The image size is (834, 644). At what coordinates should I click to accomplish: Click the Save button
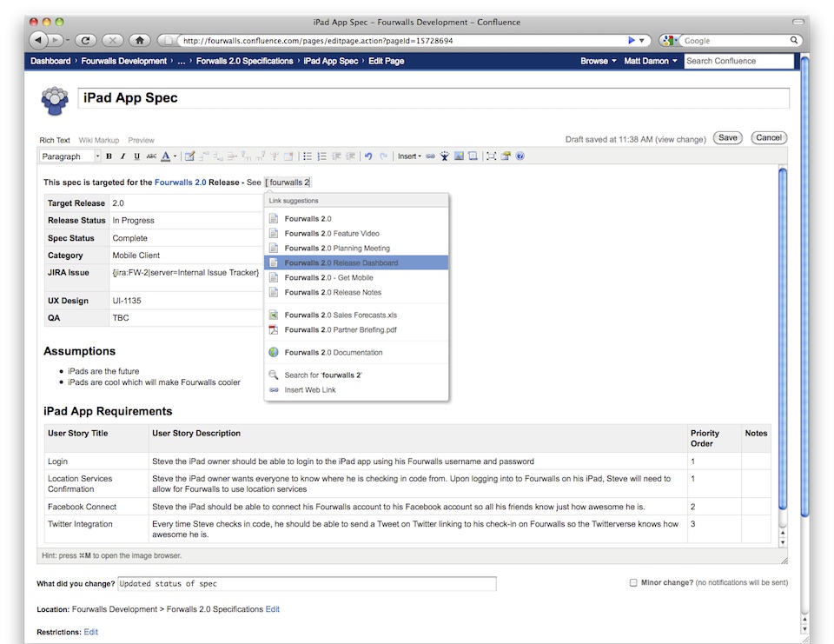pos(727,137)
